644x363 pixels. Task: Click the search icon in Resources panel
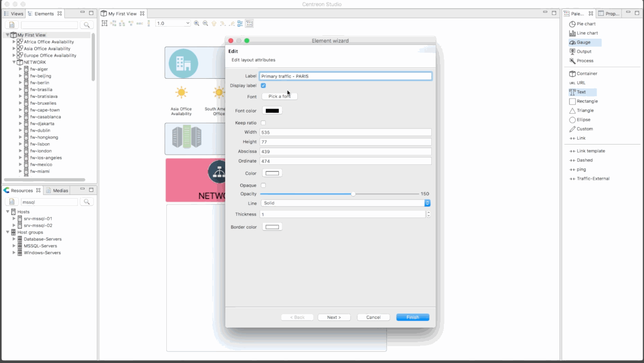[x=87, y=202]
